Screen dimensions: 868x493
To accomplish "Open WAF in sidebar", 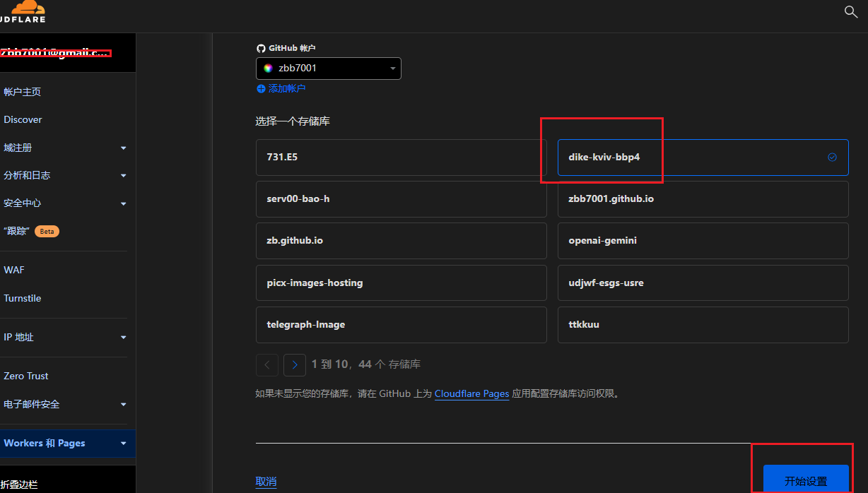I will point(14,270).
